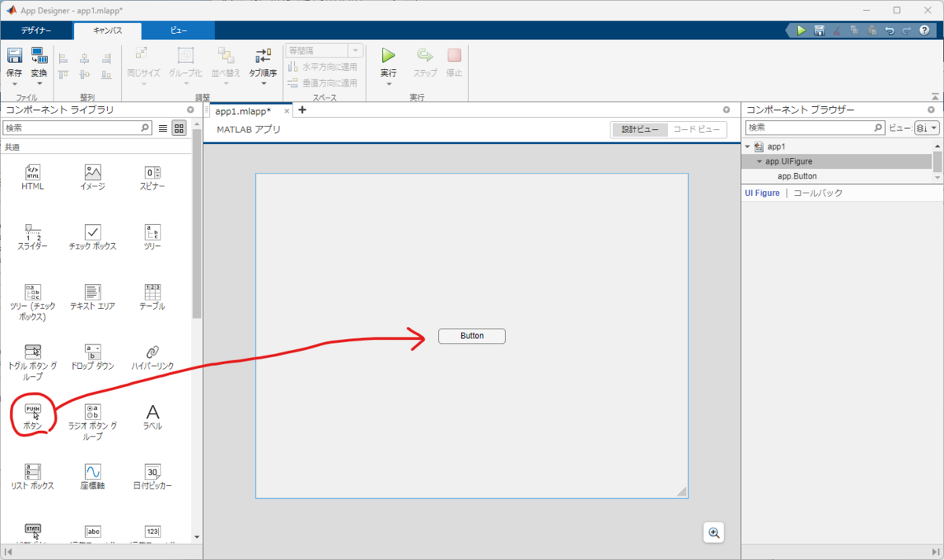Screen dimensions: 944x560
Task: Select app.Button in the component tree
Action: pos(797,176)
